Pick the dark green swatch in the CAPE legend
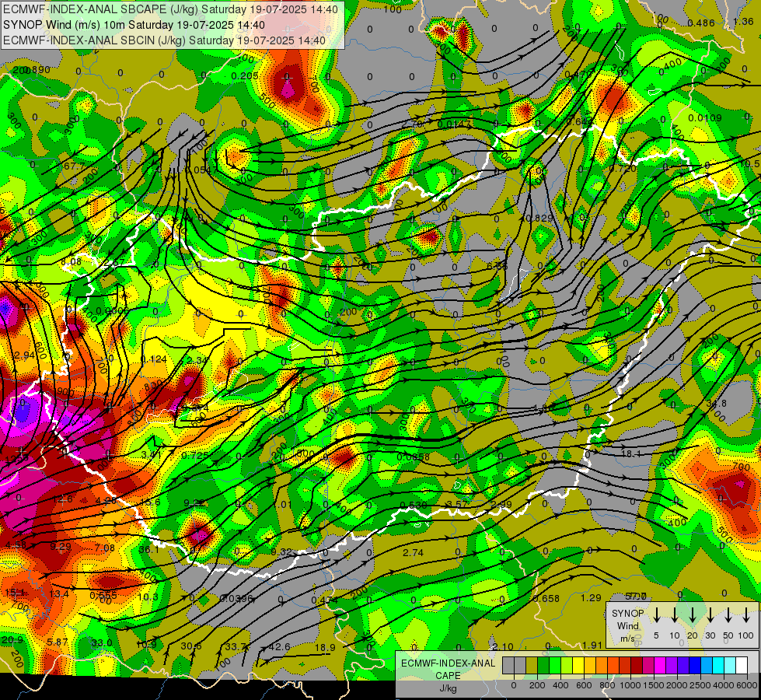Screen dimensions: 761x700 [543, 666]
